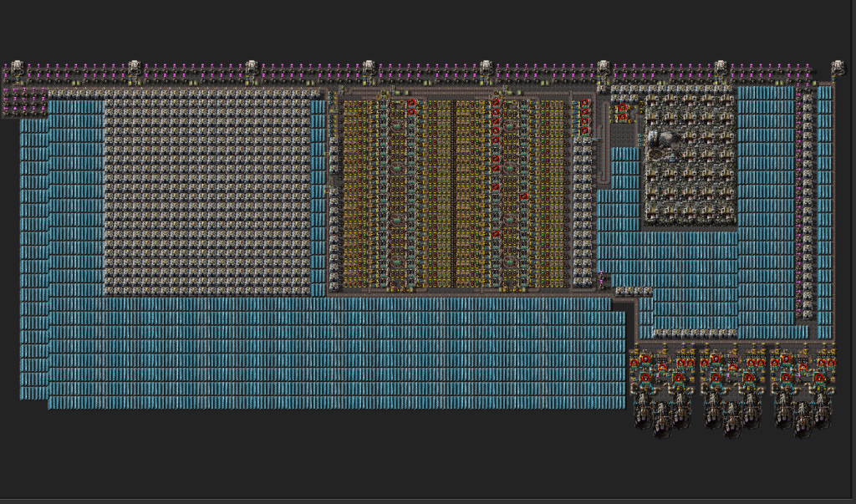Screen dimensions: 856x504
Task: Click the bottom round green machine in right production column
Action: 510,262
